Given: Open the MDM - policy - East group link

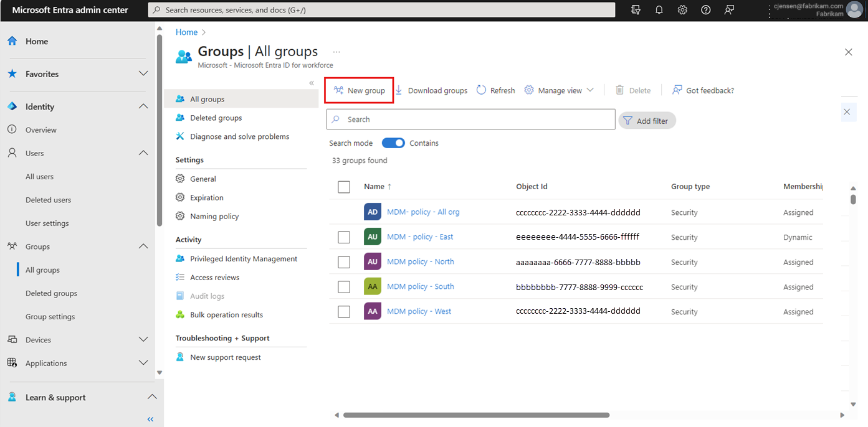Looking at the screenshot, I should click(420, 237).
